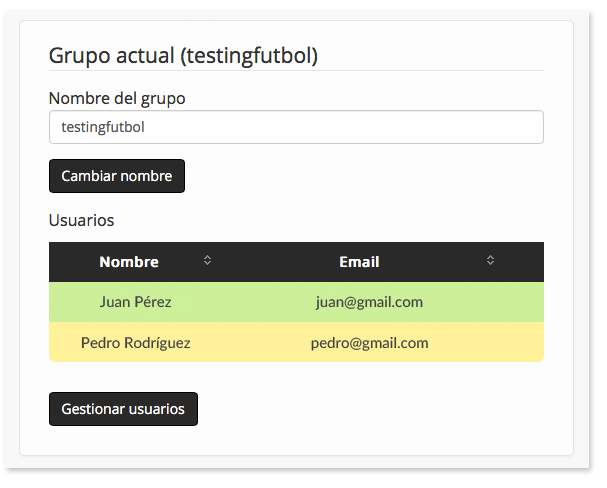Click the sort arrows beside Nombre header
The image size is (607, 488).
coord(207,261)
